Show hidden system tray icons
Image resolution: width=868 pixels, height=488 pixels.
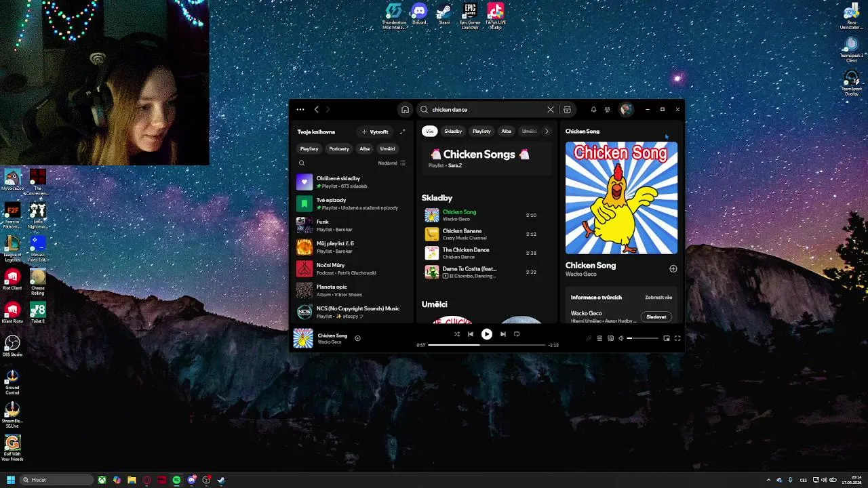click(x=768, y=480)
